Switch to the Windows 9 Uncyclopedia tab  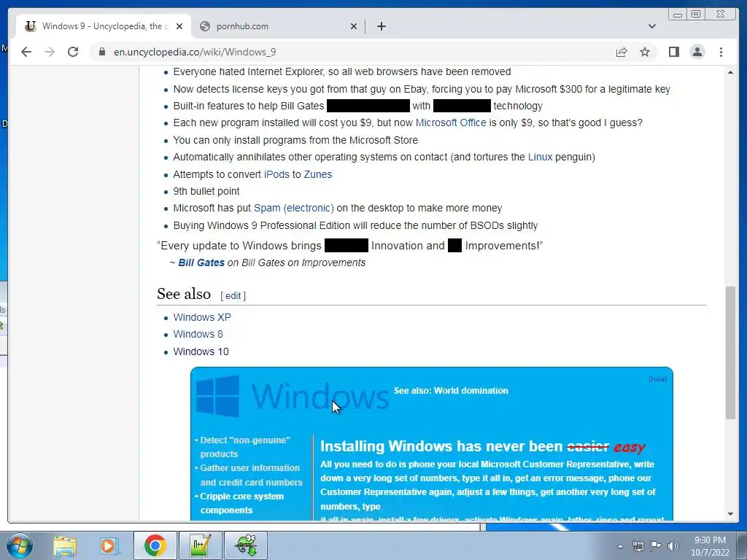click(104, 26)
